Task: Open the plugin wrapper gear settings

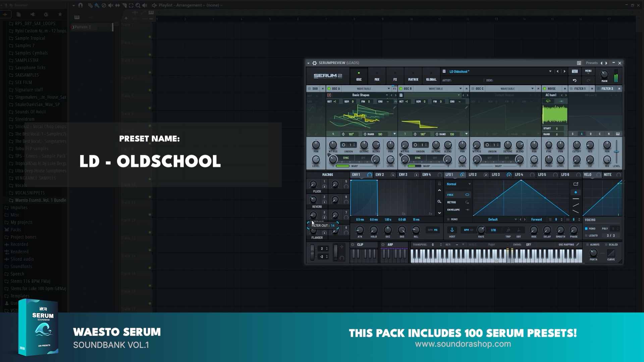Action: coord(315,63)
